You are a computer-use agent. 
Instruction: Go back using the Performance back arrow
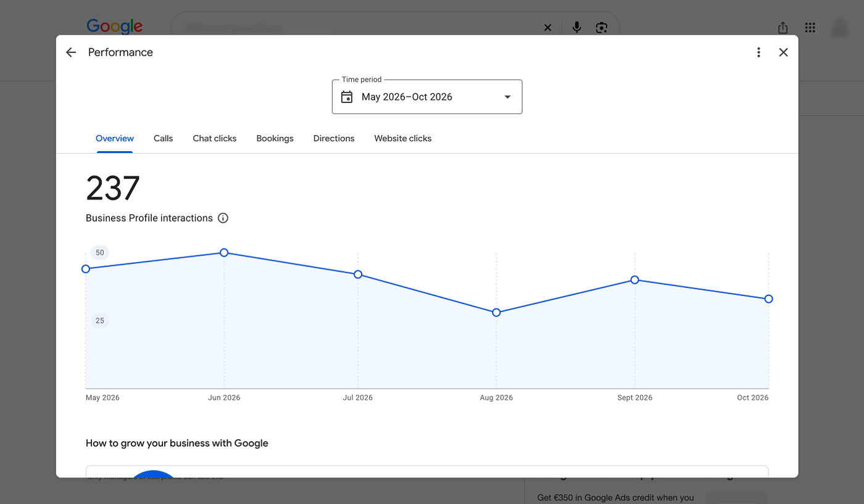coord(71,52)
